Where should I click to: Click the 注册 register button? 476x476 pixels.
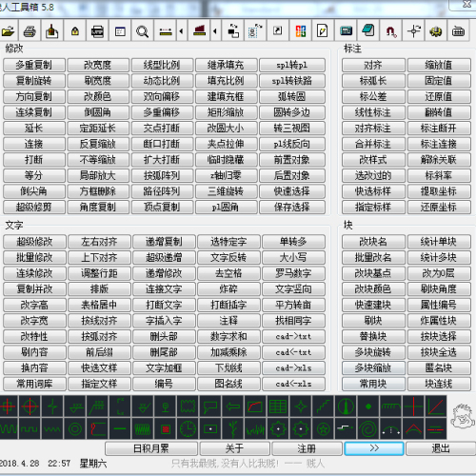[307, 448]
